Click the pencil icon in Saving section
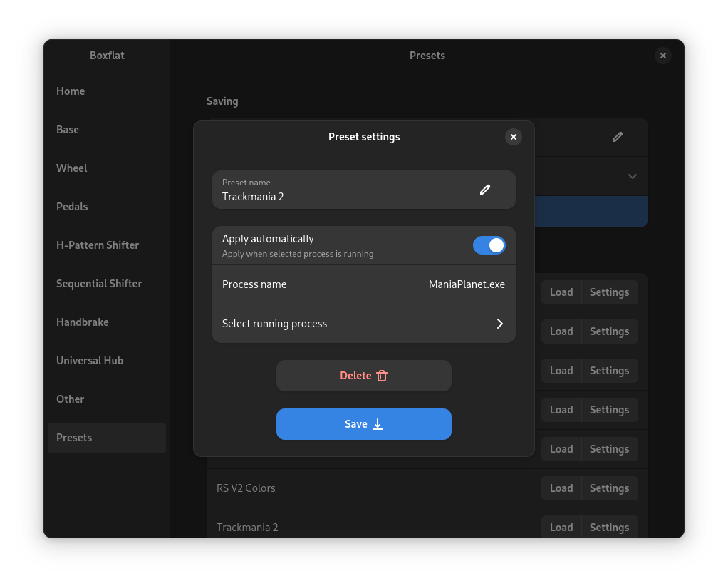Viewport: 728px width, 586px height. tap(617, 137)
